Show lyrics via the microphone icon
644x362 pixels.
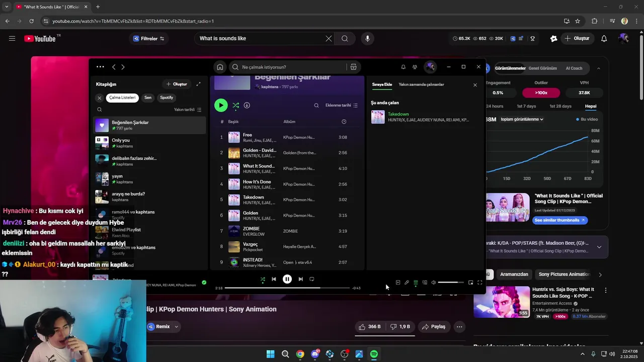[407, 283]
